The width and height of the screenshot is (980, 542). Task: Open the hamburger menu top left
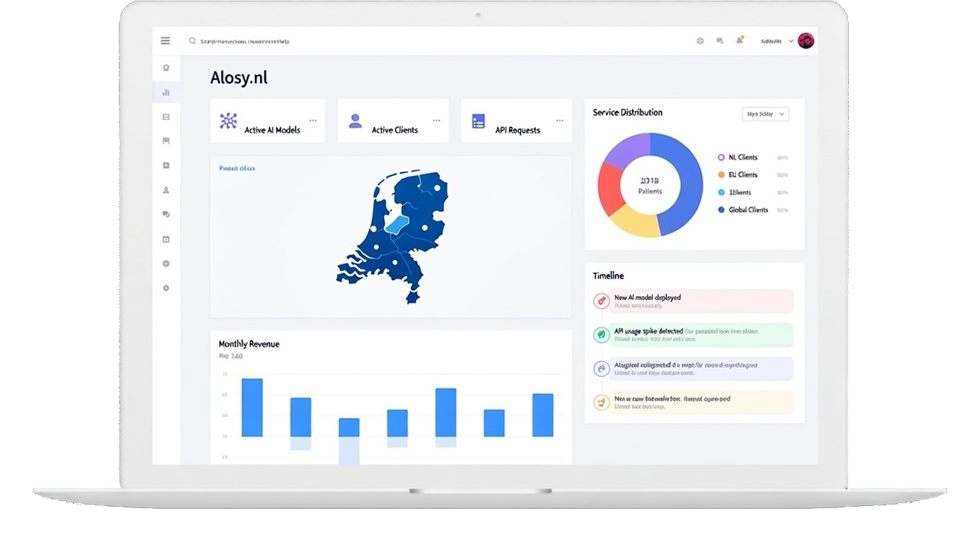[165, 40]
